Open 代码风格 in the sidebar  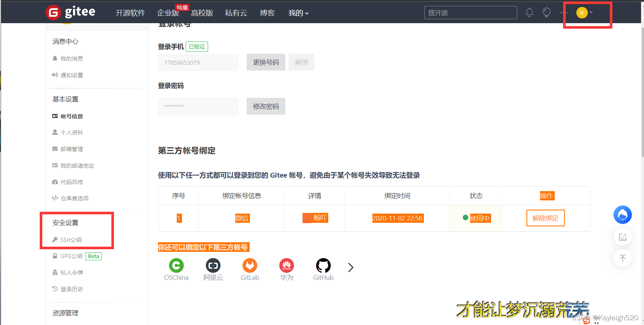pyautogui.click(x=72, y=182)
